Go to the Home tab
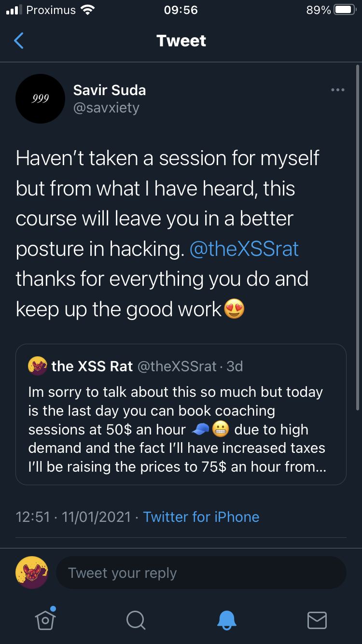The width and height of the screenshot is (362, 644). tap(45, 620)
